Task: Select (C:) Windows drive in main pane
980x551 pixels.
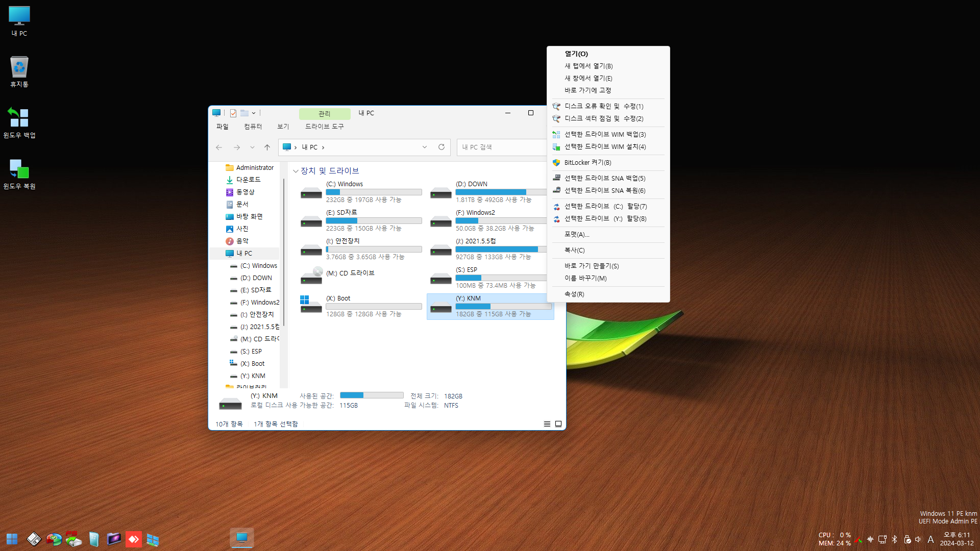Action: click(362, 192)
